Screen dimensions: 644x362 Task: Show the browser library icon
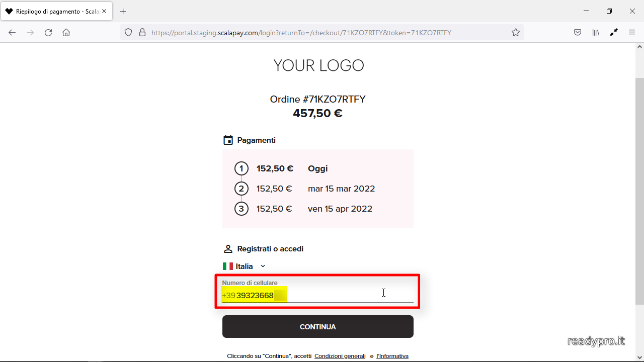pos(596,33)
